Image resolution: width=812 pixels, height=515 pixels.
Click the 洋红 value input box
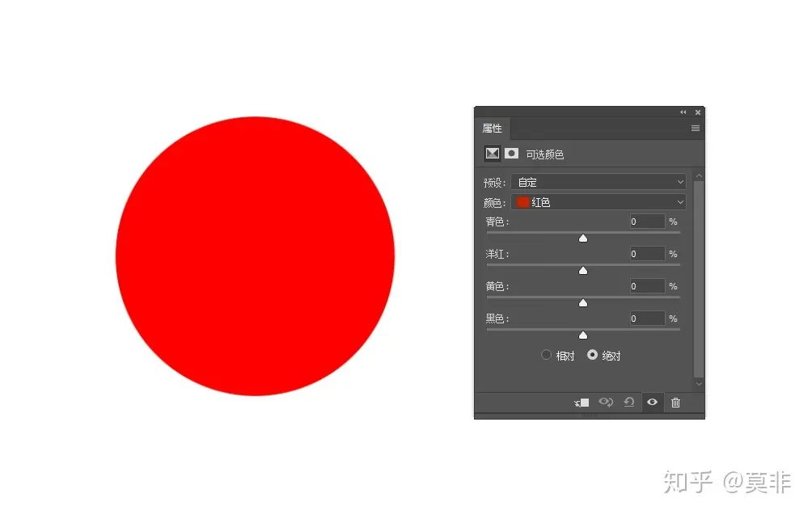pyautogui.click(x=645, y=253)
